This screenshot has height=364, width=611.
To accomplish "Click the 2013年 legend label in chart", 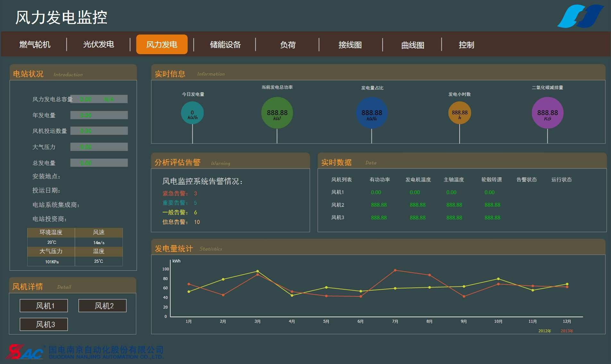I will coord(567,331).
